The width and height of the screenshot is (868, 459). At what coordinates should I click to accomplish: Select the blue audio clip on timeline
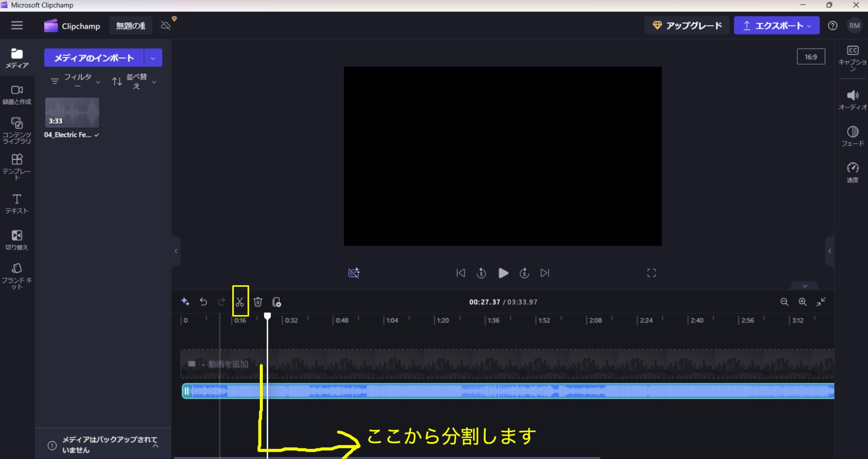click(x=508, y=391)
